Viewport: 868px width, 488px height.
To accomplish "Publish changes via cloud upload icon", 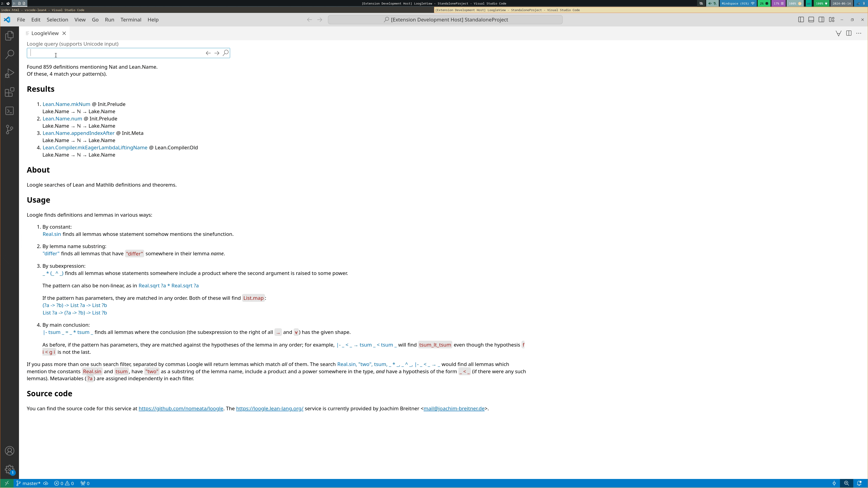I will click(46, 483).
